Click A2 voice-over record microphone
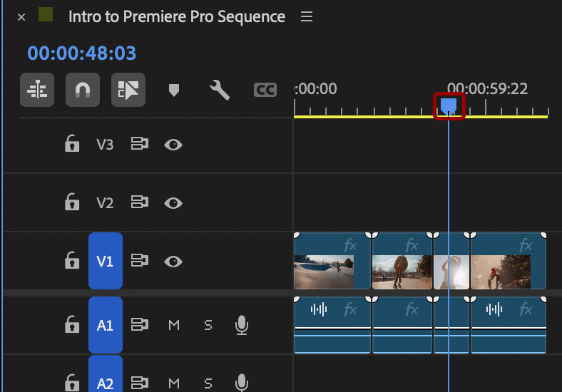This screenshot has height=392, width=562. (242, 383)
